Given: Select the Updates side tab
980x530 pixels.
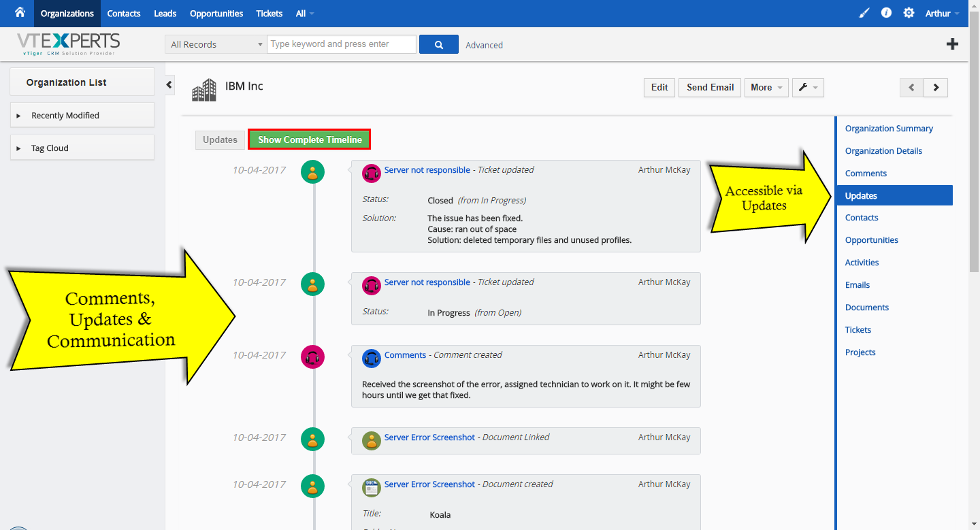Looking at the screenshot, I should point(894,195).
